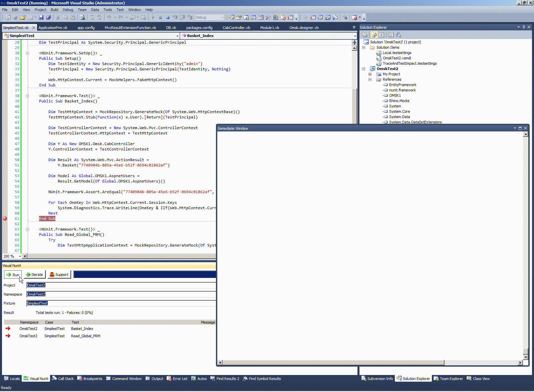
Task: Click the Immediate Window horizontal scrollbar thumb
Action: 333,363
